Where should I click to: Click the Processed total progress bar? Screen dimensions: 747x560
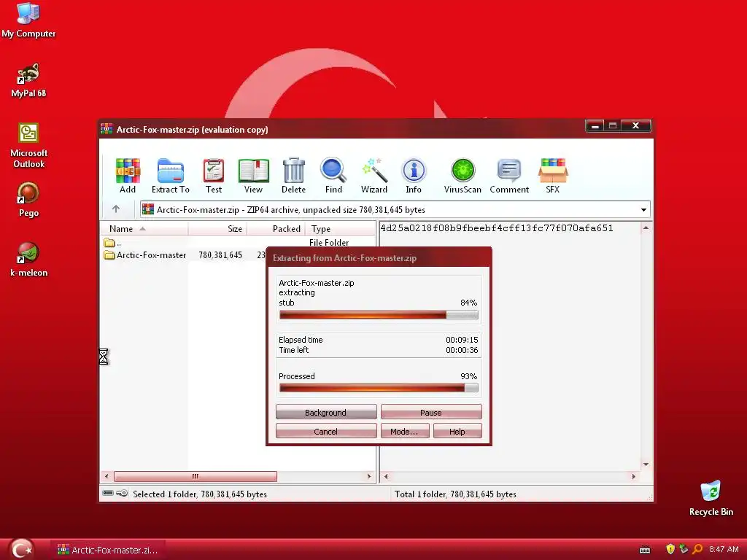coord(379,388)
